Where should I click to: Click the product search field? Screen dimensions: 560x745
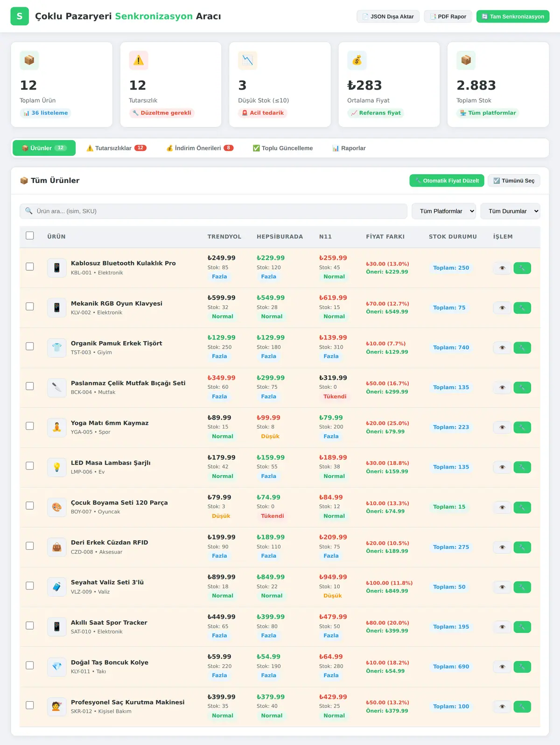pos(213,211)
